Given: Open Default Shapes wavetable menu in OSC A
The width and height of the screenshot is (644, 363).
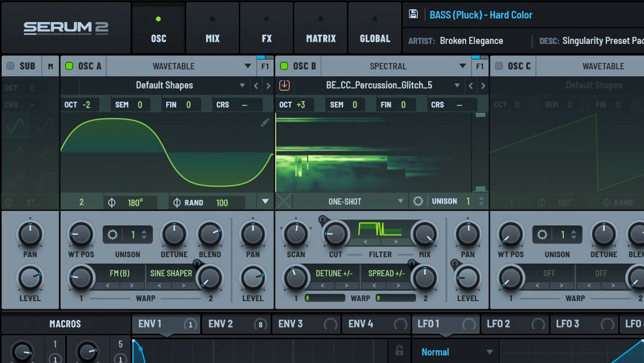Looking at the screenshot, I should (164, 86).
